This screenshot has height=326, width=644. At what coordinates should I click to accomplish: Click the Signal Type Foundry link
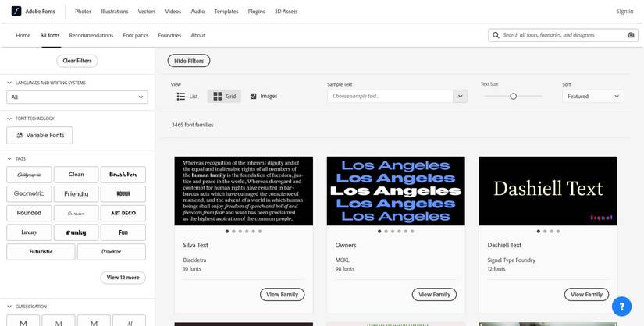click(x=511, y=260)
